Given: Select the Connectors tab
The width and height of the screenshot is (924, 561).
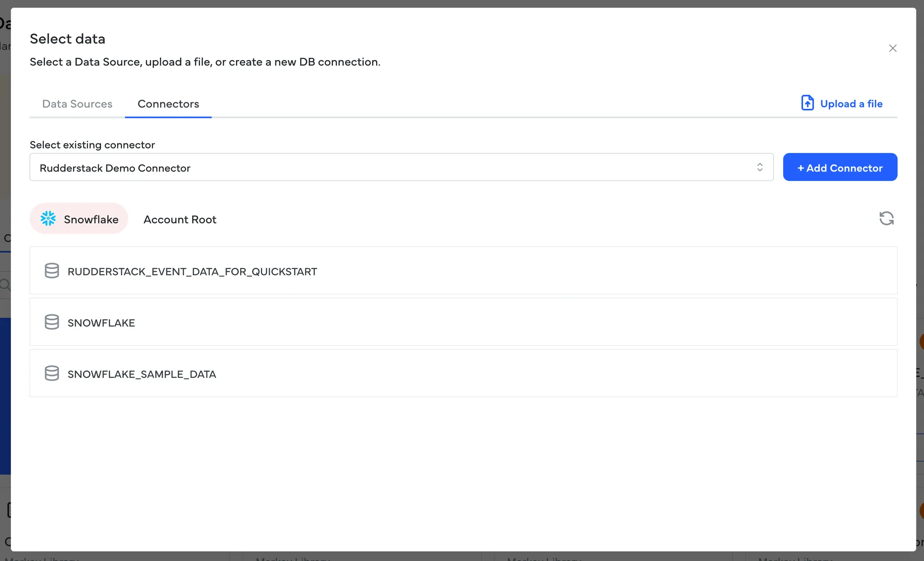Looking at the screenshot, I should click(168, 104).
